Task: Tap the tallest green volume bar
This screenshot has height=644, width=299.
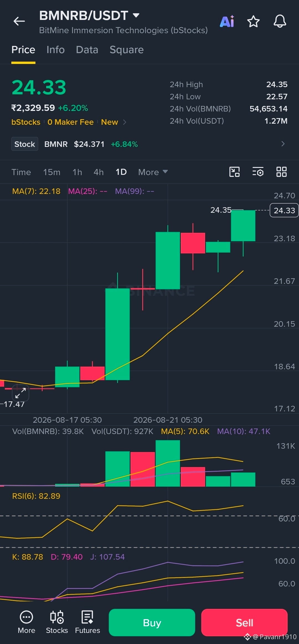Action: pos(168,463)
